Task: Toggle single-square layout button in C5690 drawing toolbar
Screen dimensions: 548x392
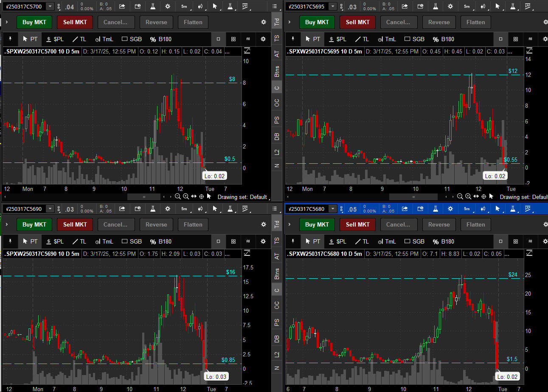Action: pos(218,241)
